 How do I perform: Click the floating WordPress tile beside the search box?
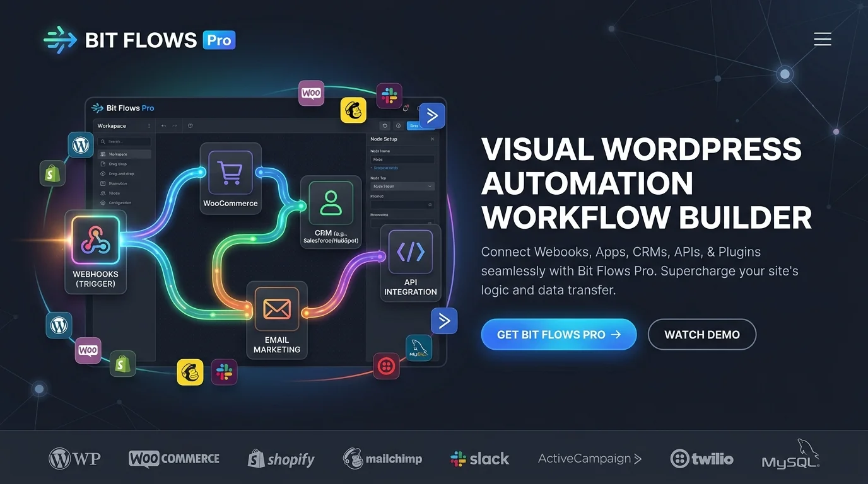pyautogui.click(x=81, y=146)
